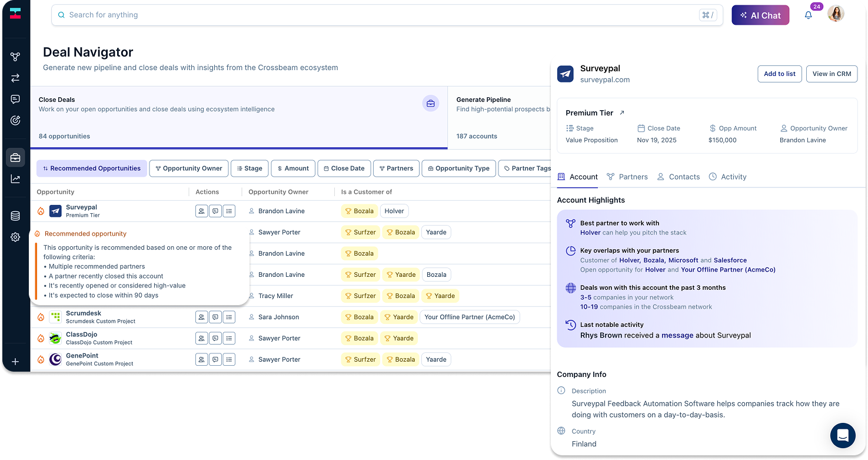Screen dimensions: 868x460
Task: Click the Crossbeam logo in sidebar
Action: (15, 14)
